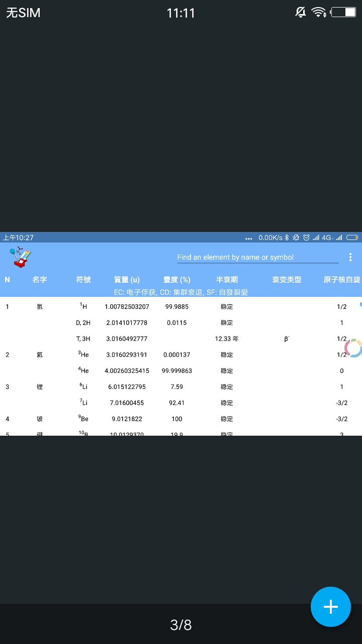Viewport: 362px width, 644px height.
Task: Tap the 豐度 (%) column header
Action: click(177, 280)
